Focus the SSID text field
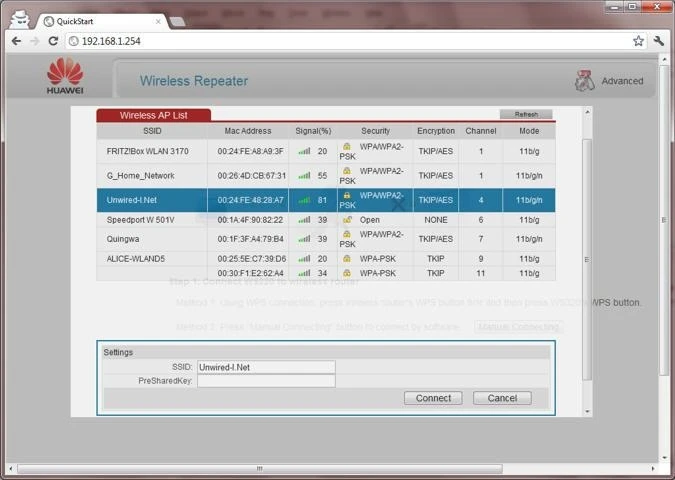 tap(266, 367)
